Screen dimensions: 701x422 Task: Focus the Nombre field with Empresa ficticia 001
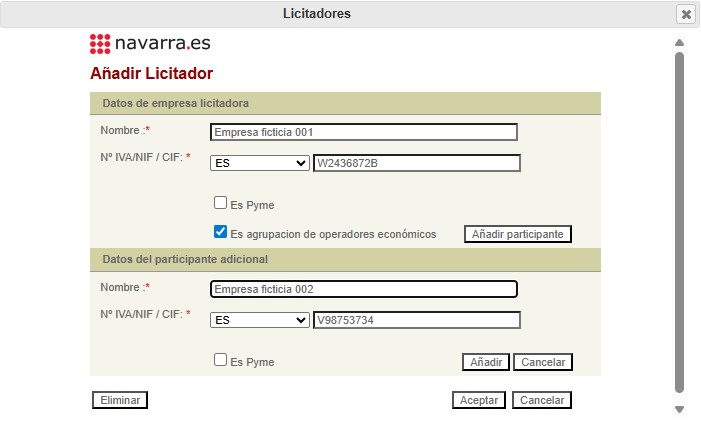tap(364, 132)
